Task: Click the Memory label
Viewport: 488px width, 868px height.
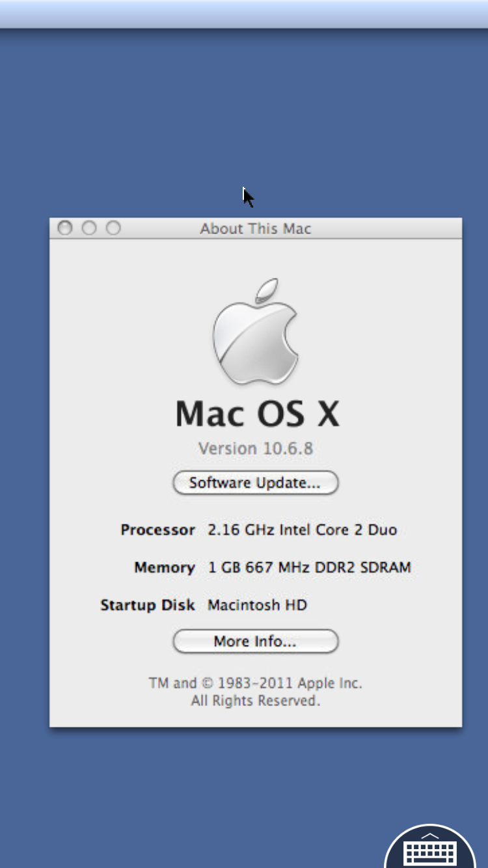Action: [x=165, y=567]
